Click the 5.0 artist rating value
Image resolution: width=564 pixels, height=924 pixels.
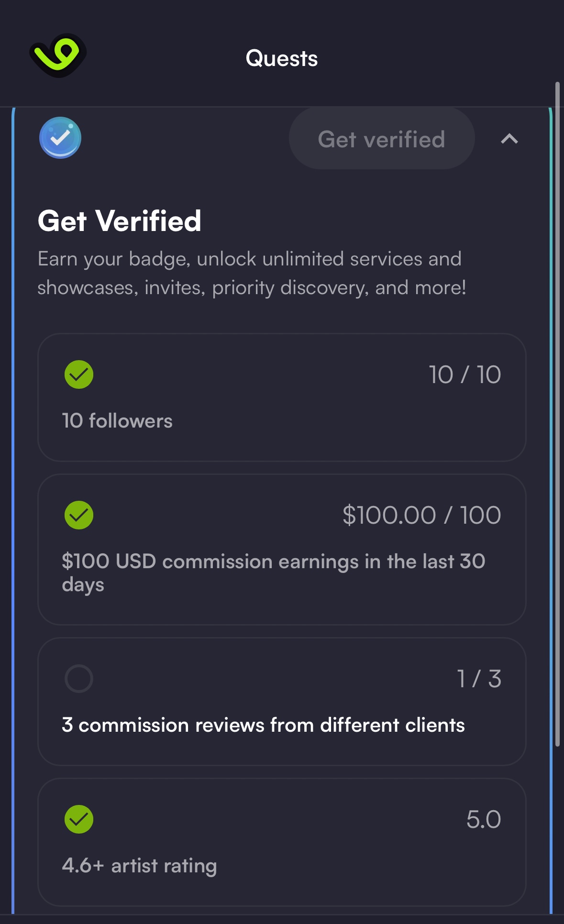484,819
